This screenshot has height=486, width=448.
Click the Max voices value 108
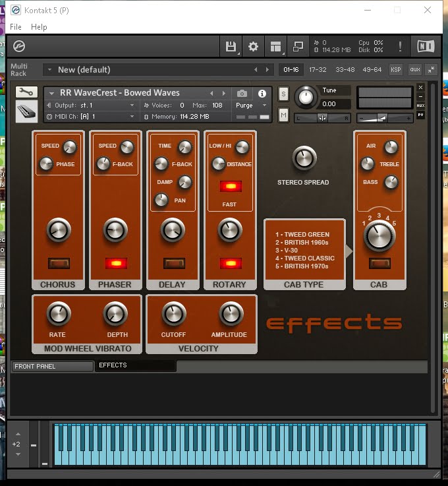click(217, 106)
